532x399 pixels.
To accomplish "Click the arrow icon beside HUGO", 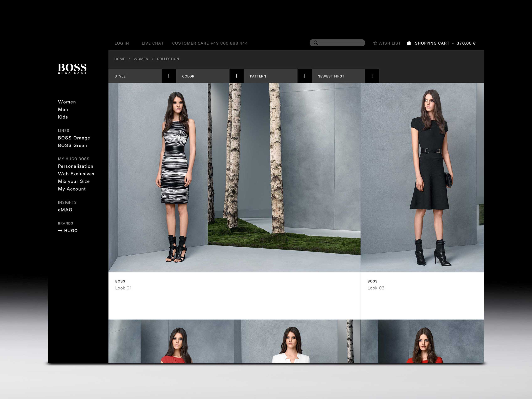I will (x=60, y=230).
